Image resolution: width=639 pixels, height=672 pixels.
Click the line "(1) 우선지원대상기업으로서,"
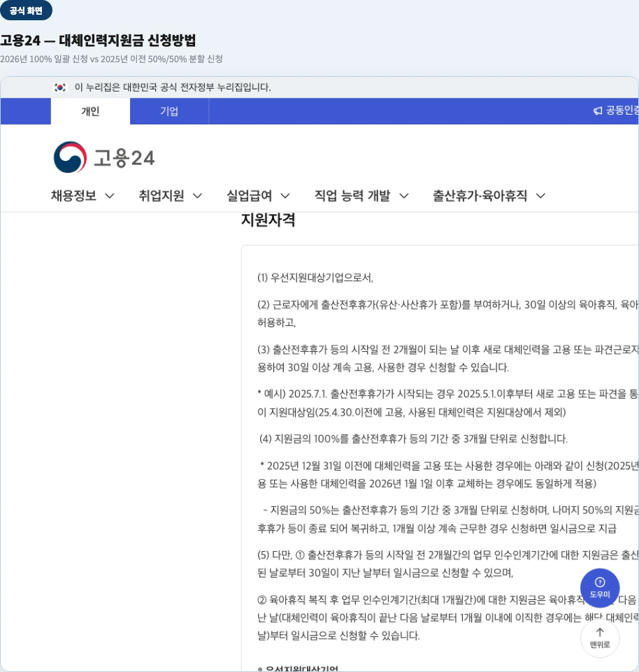(315, 278)
